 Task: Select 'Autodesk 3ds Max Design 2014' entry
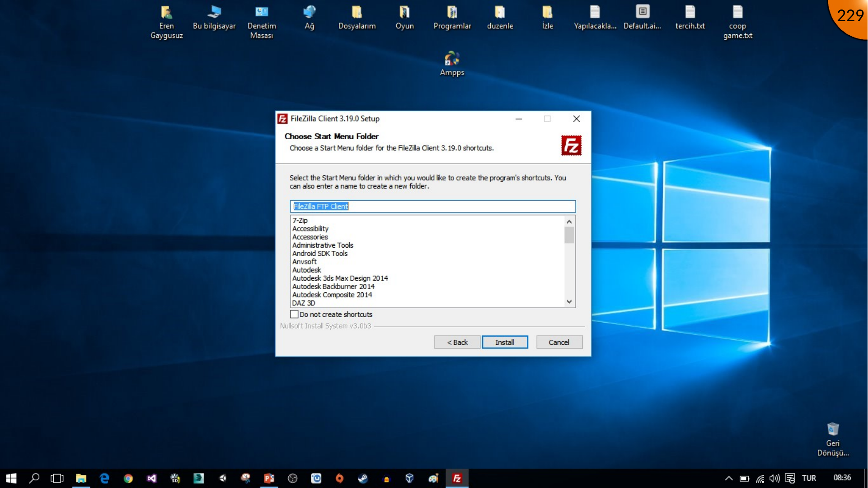coord(340,278)
